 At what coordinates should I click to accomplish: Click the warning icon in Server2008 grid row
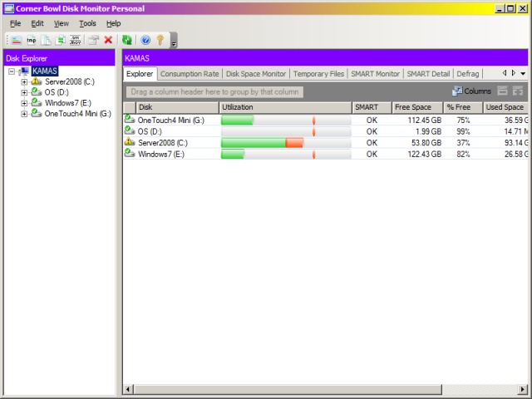(x=130, y=142)
